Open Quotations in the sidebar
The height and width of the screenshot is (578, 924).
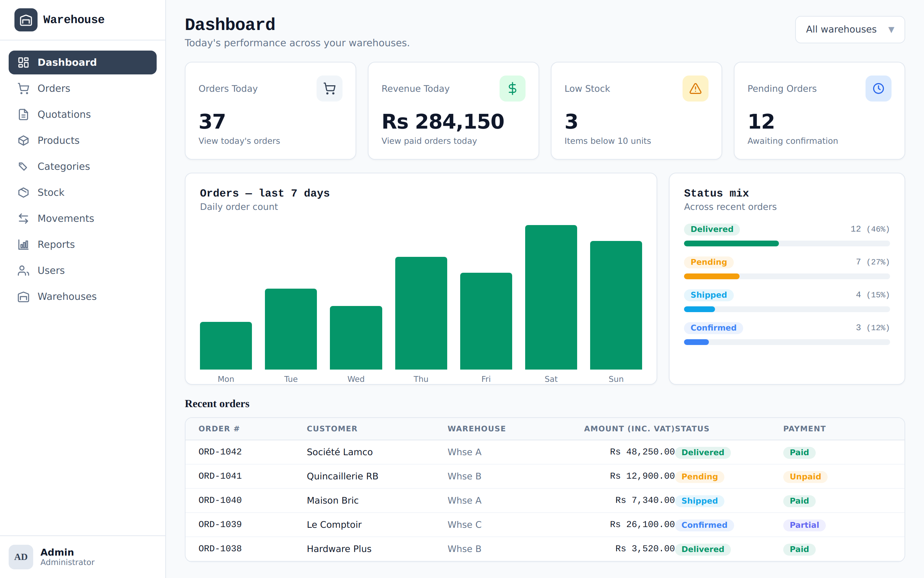point(82,114)
